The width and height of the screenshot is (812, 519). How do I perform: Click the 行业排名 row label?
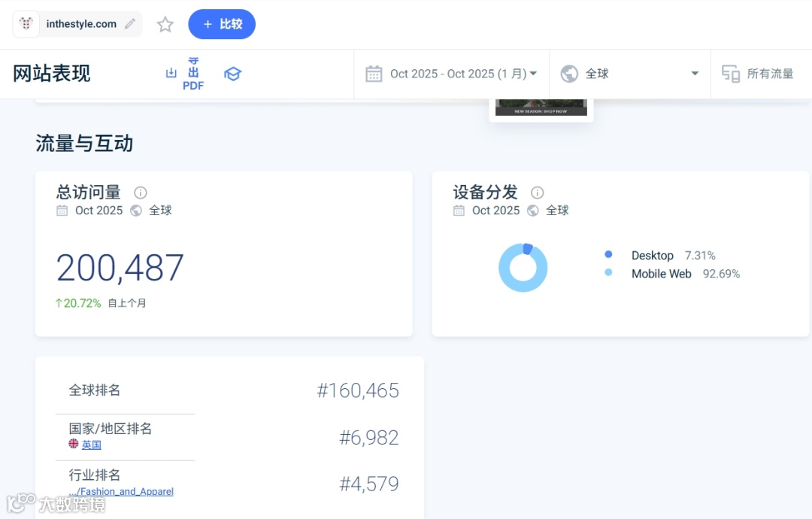tap(94, 475)
